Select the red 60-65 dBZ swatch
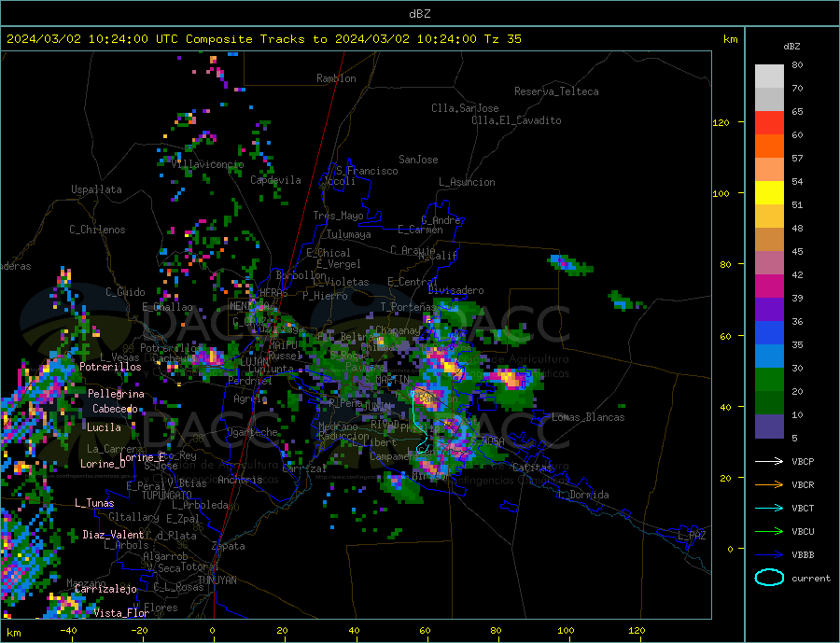This screenshot has height=643, width=840. (x=769, y=122)
